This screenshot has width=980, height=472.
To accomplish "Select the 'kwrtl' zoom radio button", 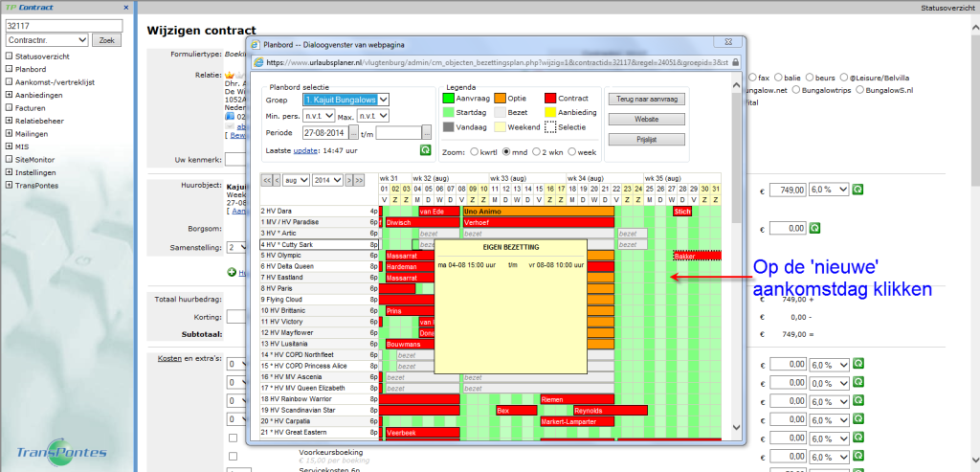I will pyautogui.click(x=472, y=153).
